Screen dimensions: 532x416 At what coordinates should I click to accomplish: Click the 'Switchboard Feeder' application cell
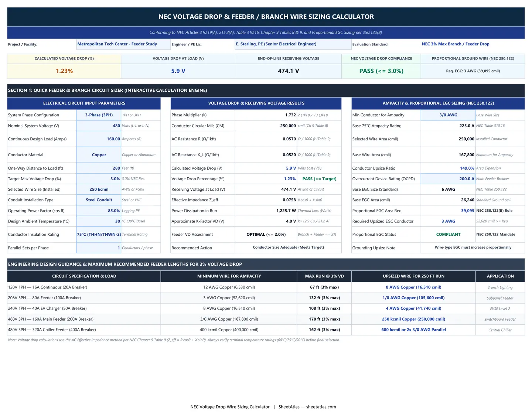500,319
